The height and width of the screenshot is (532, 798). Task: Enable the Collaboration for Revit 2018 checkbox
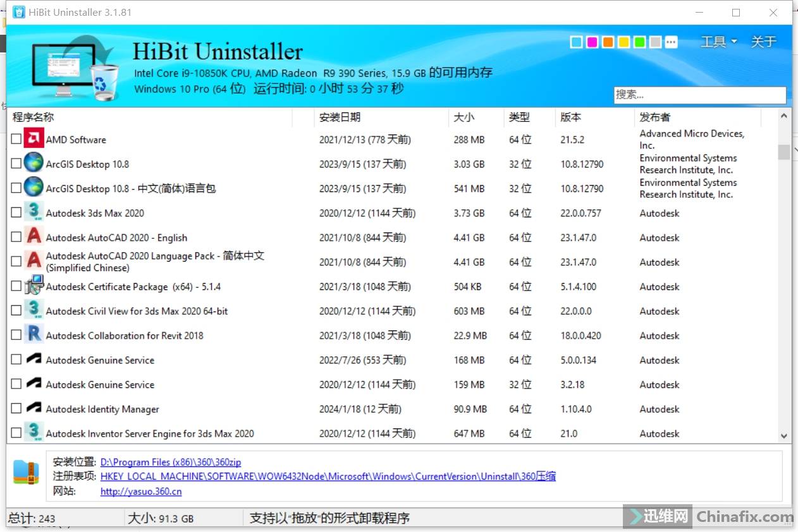(16, 335)
